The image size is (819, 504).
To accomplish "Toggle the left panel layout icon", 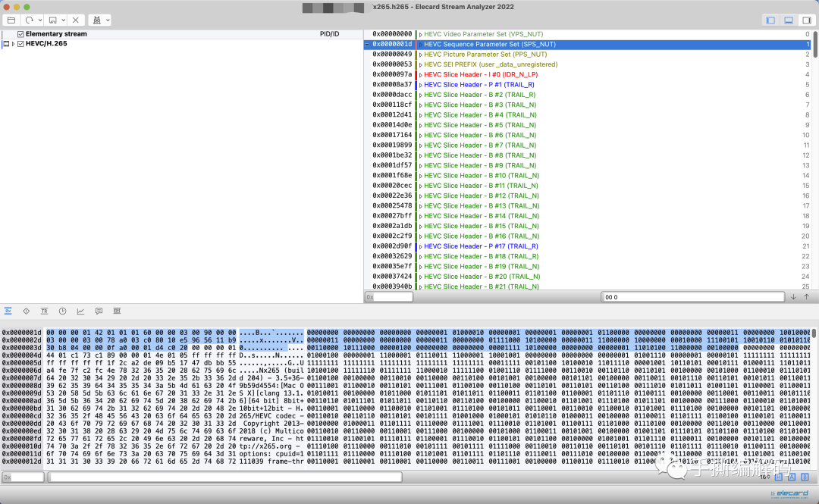I will pyautogui.click(x=770, y=20).
